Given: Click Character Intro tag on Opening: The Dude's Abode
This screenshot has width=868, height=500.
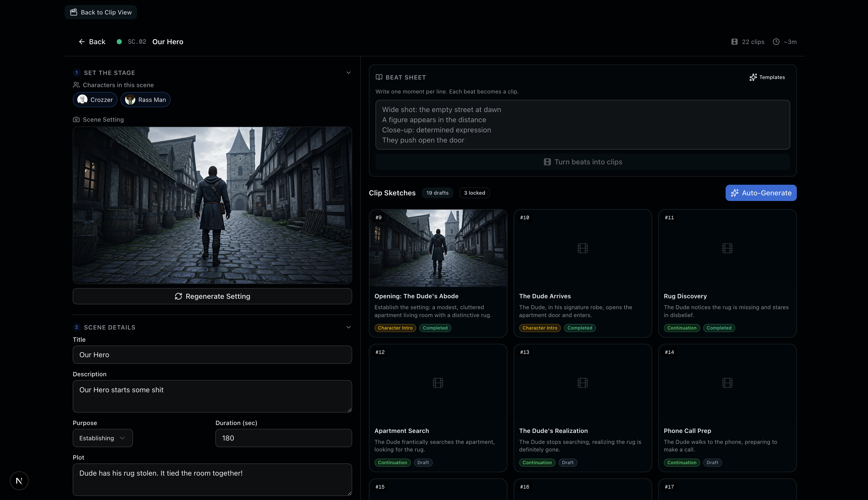Looking at the screenshot, I should 395,328.
